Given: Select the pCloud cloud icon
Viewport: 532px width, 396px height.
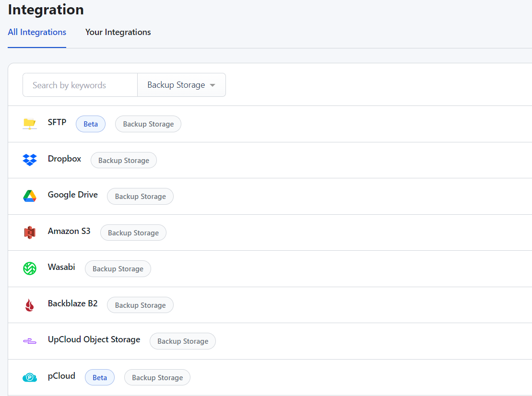Looking at the screenshot, I should 30,377.
